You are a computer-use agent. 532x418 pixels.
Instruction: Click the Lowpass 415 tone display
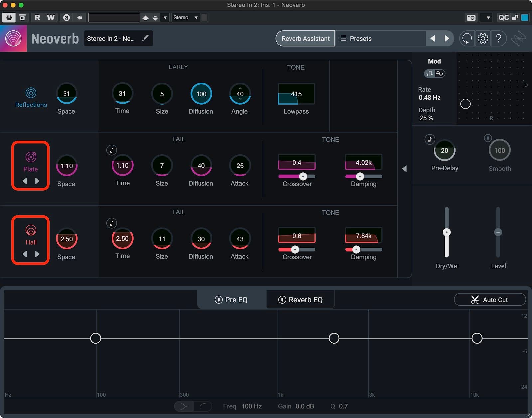[296, 94]
